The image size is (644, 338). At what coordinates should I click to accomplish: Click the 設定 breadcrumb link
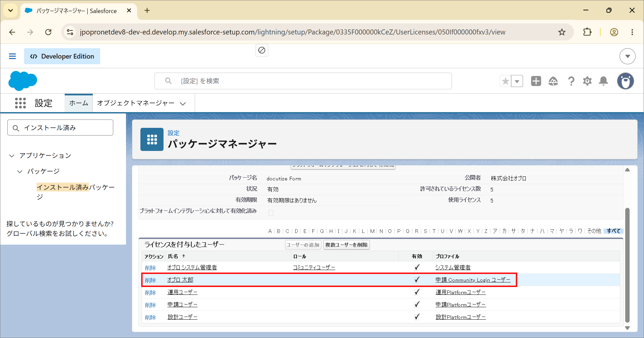click(174, 133)
